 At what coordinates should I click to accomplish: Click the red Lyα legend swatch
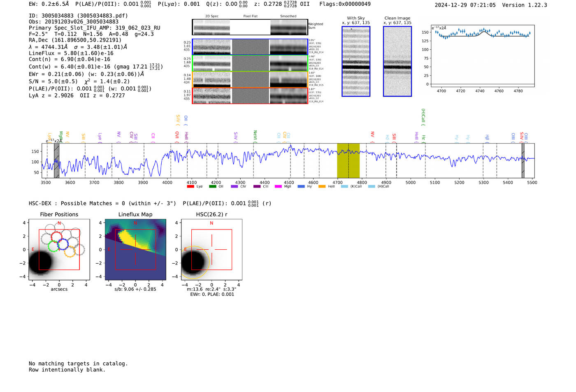(x=190, y=186)
